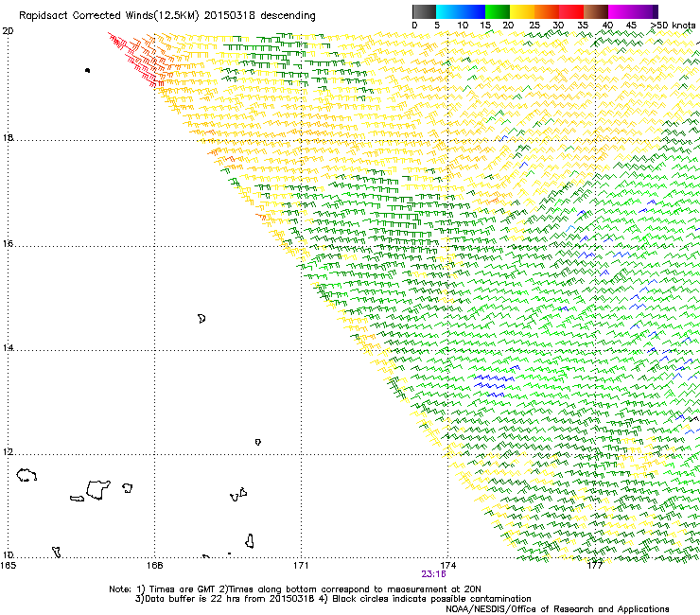This screenshot has height=615, width=700.
Task: Click the orange 25-30 knots color band
Action: (x=547, y=11)
